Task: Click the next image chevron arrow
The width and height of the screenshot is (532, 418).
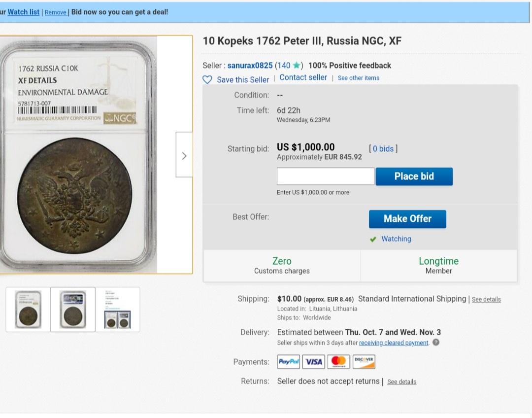Action: (x=184, y=155)
